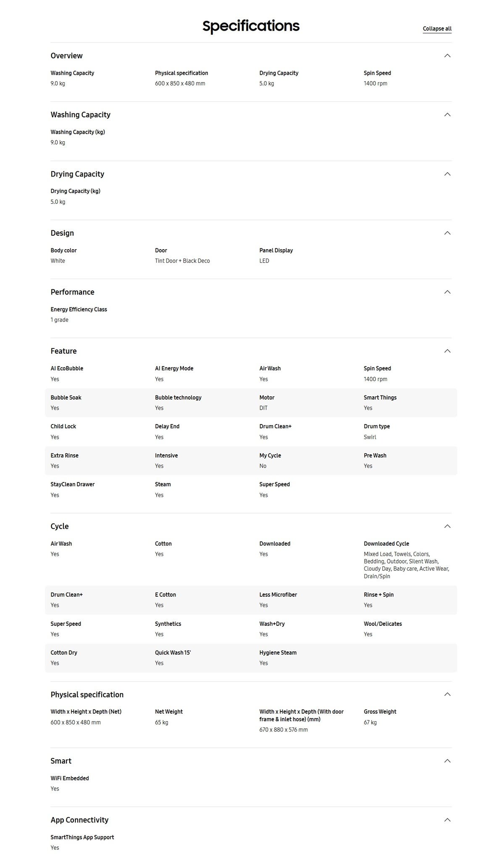Select the Downloaded Cycle label in Cycle
504x867 pixels.
point(386,543)
